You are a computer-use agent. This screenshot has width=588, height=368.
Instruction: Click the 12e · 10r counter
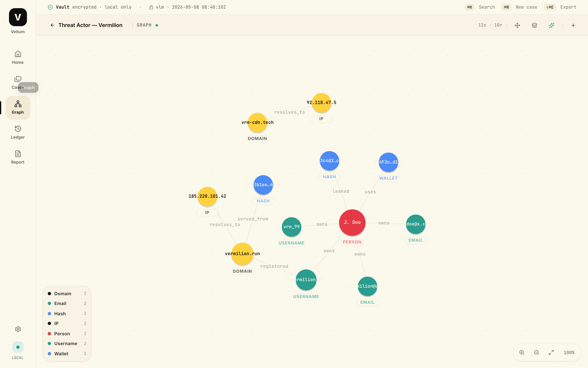coord(490,25)
